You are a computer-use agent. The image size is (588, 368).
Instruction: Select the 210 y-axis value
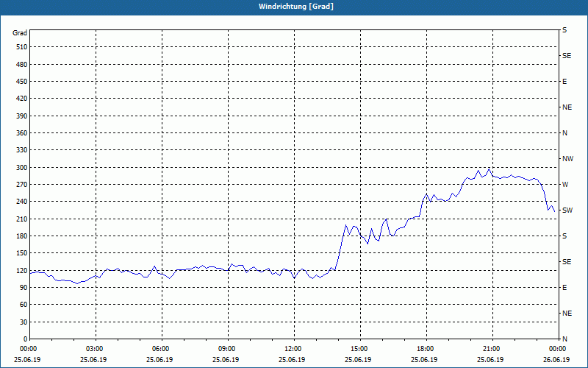(x=22, y=219)
